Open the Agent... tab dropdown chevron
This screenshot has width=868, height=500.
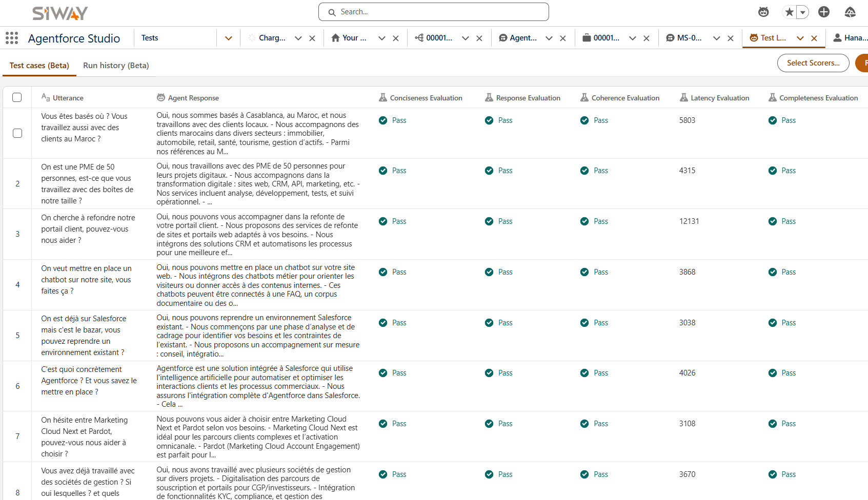coord(549,38)
